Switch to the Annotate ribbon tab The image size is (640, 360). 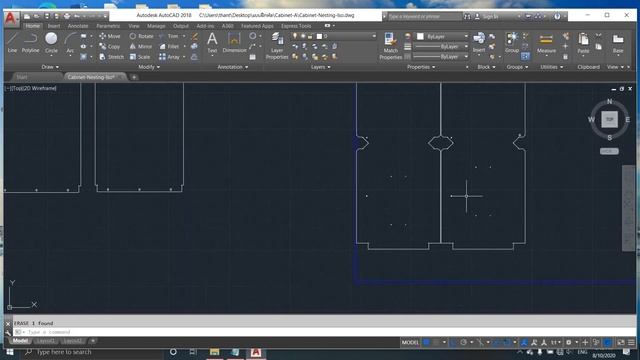[78, 26]
